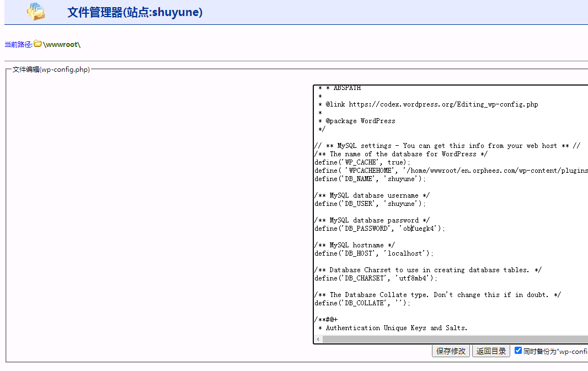Click the 'MySQL hostname' comment line

tap(355, 245)
